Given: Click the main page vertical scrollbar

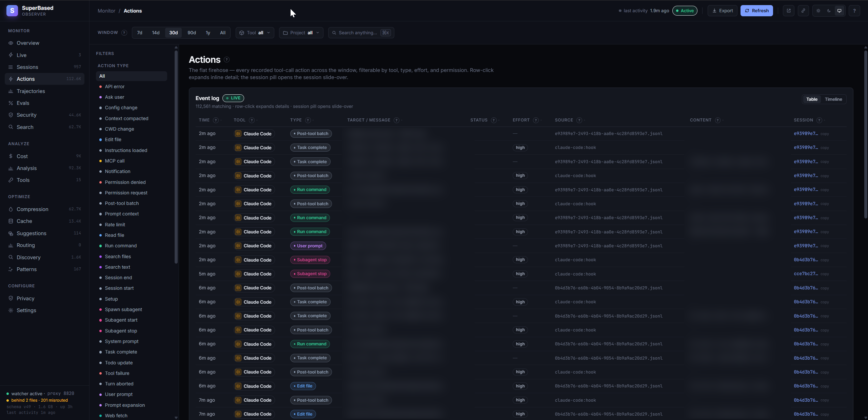Looking at the screenshot, I should pyautogui.click(x=865, y=134).
